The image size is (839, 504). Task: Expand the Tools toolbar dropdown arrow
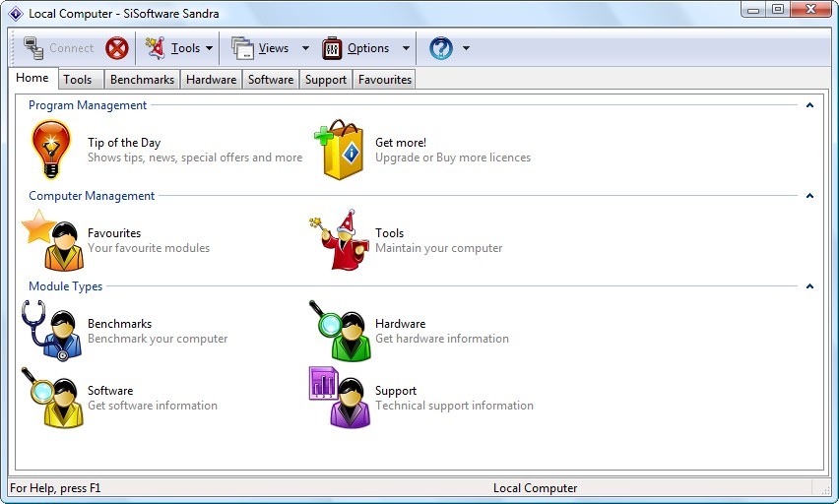[209, 48]
